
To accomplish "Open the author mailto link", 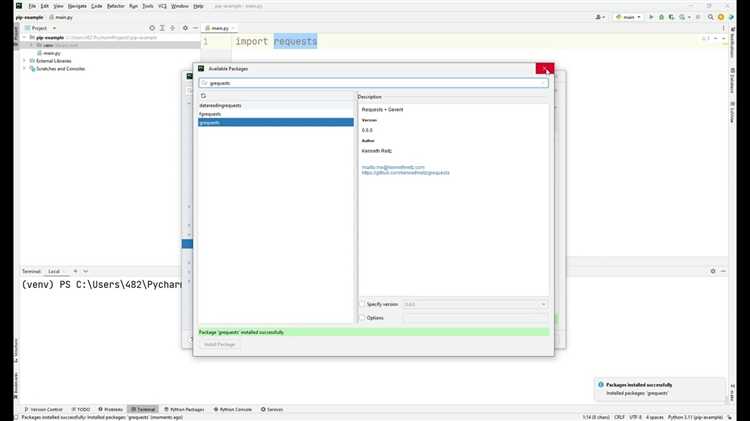I will (393, 167).
